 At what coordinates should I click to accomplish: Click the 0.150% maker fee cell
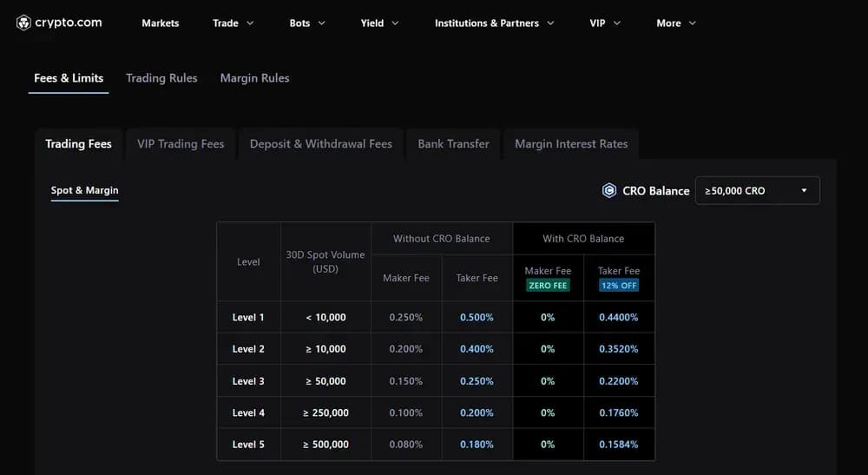[405, 381]
